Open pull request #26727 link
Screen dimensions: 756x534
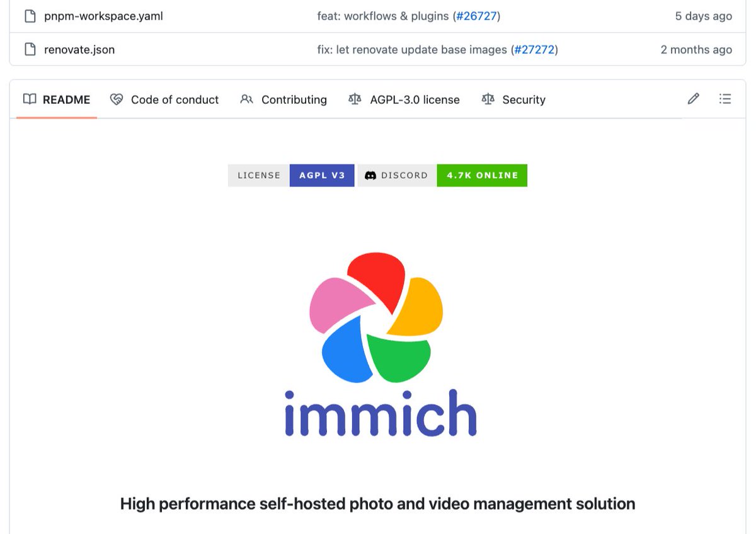pyautogui.click(x=476, y=16)
